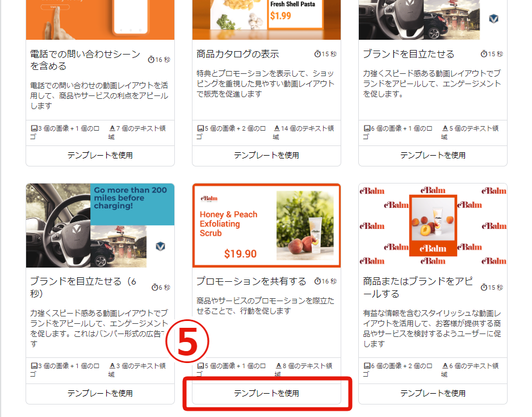
Task: Click the clock icon beside 16秒 on 電話での問い合わせシーンを含める
Action: tap(151, 60)
